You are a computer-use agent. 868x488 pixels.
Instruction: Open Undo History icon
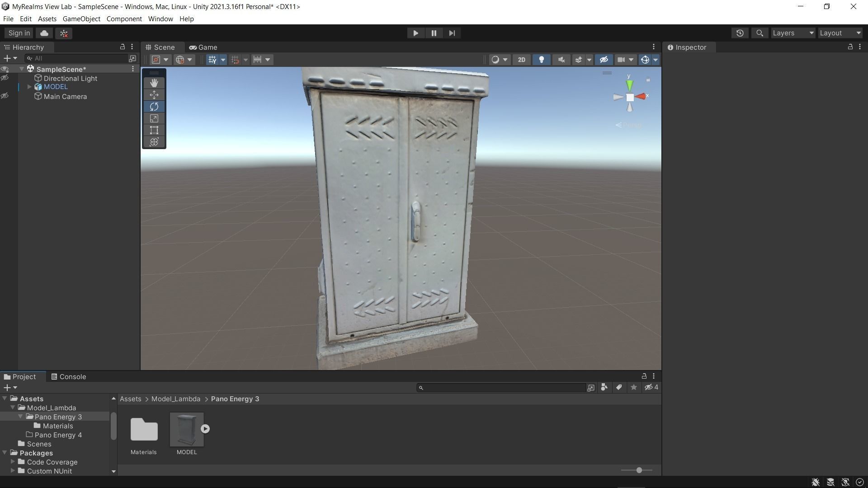pos(740,33)
